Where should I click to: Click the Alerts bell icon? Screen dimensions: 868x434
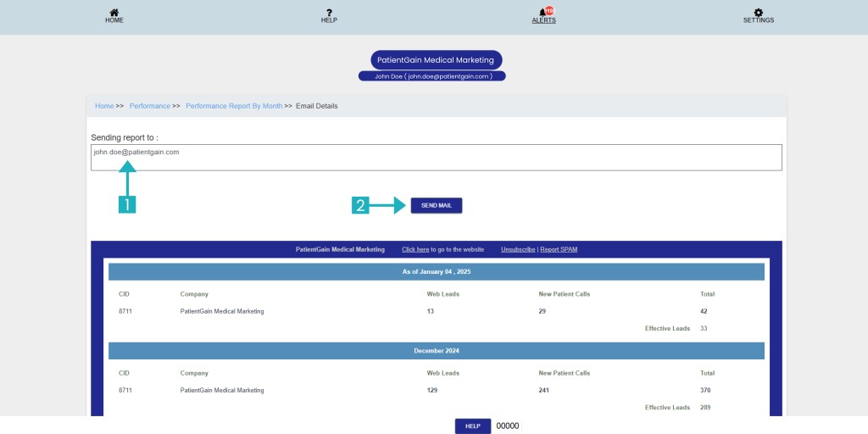click(542, 13)
